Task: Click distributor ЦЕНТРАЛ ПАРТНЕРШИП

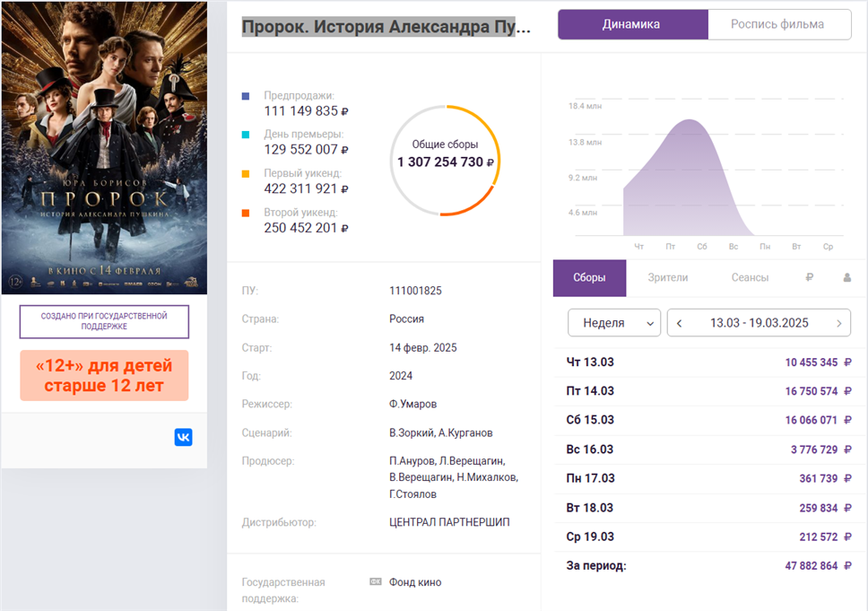Action: pos(449,522)
